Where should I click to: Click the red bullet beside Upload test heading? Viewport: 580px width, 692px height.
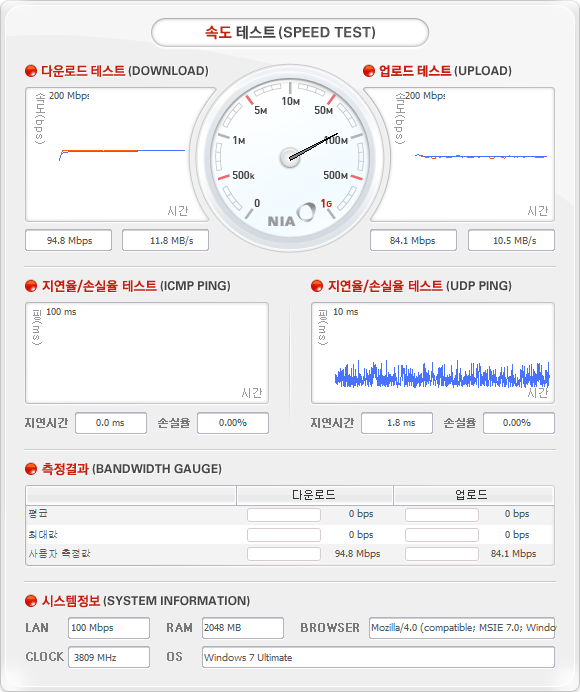[x=369, y=71]
